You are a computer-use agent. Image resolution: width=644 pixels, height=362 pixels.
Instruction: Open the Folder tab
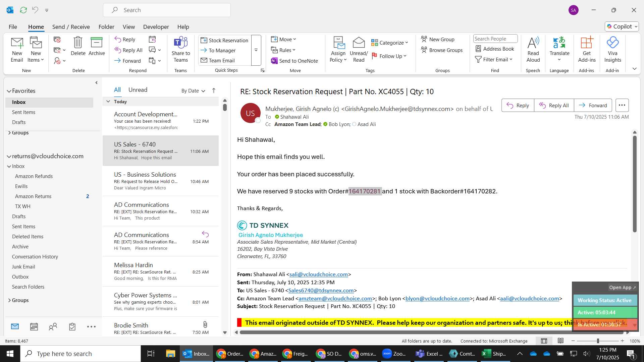(106, 27)
